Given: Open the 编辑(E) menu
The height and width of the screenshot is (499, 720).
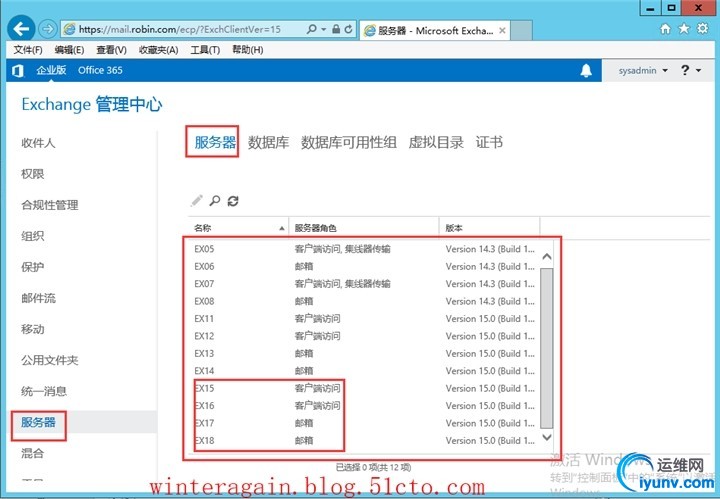Looking at the screenshot, I should pyautogui.click(x=69, y=50).
